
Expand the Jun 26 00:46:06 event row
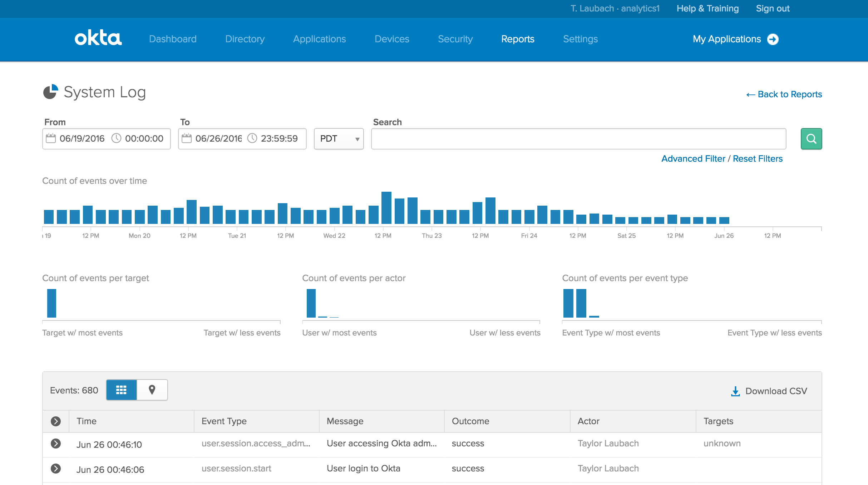pyautogui.click(x=56, y=469)
